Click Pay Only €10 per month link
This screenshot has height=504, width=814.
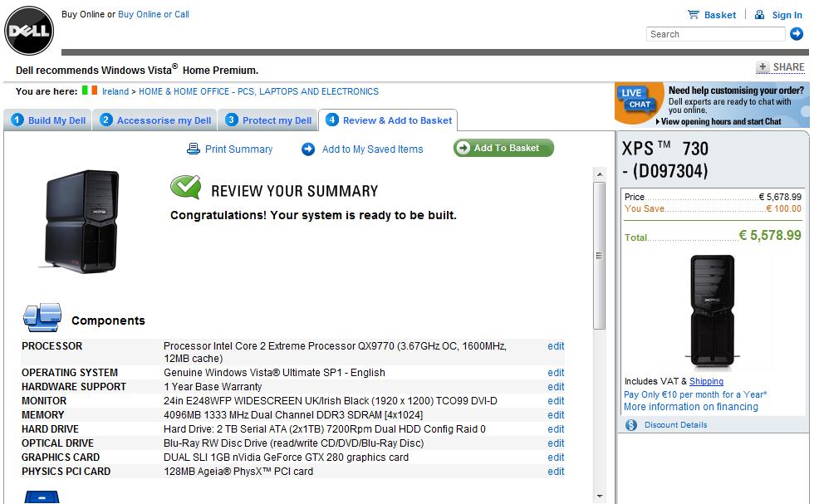tap(695, 394)
